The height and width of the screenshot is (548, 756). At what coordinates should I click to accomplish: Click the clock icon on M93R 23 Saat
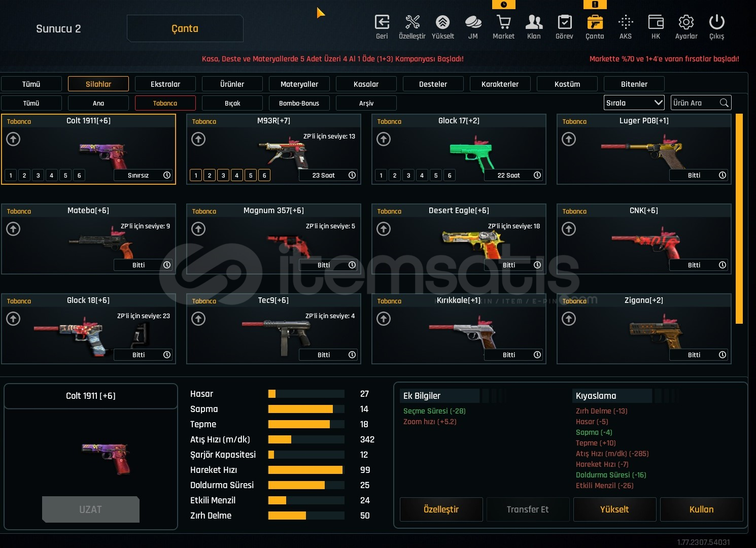point(352,175)
